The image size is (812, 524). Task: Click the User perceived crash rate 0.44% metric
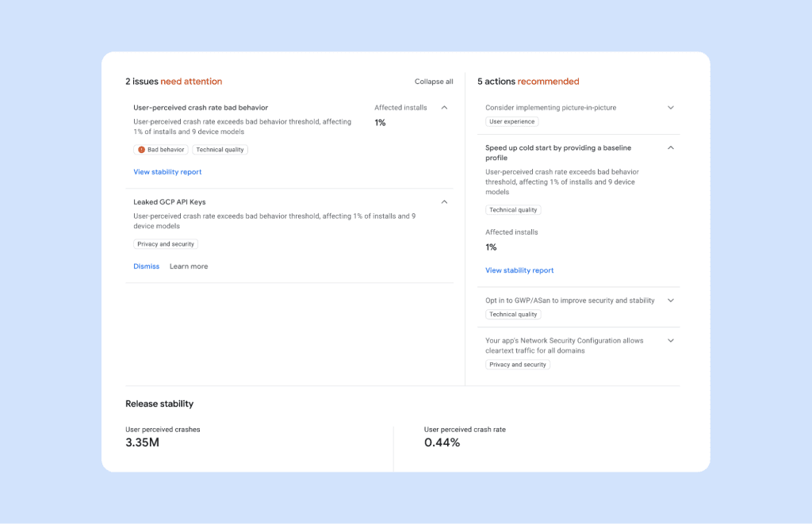(x=465, y=437)
